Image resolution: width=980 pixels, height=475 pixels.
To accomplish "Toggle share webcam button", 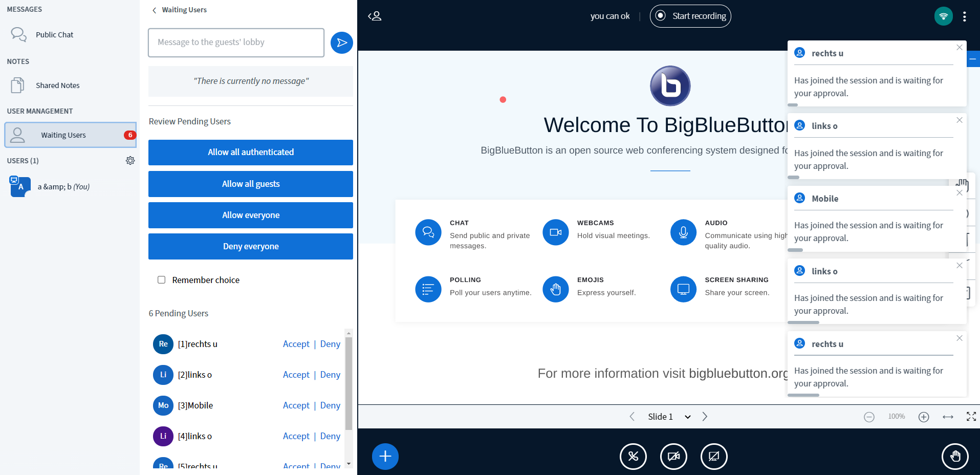I will pos(673,457).
